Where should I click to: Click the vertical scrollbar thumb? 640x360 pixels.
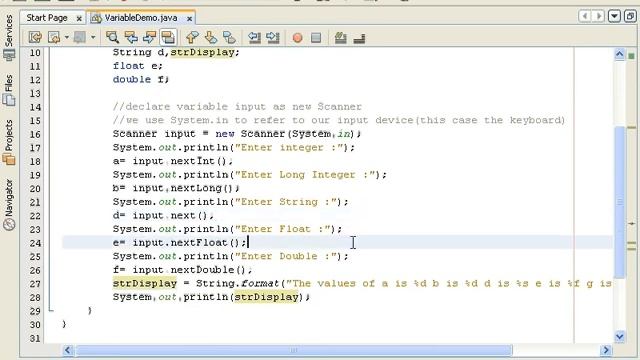620,202
